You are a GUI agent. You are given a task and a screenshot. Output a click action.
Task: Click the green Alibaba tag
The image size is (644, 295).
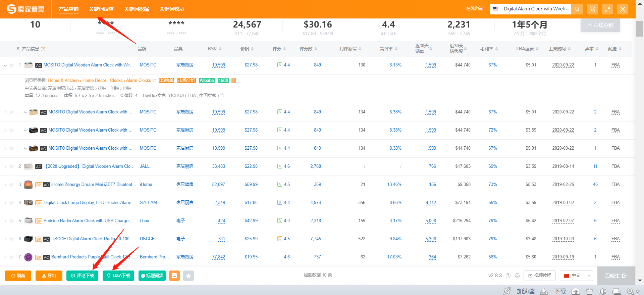pyautogui.click(x=207, y=81)
